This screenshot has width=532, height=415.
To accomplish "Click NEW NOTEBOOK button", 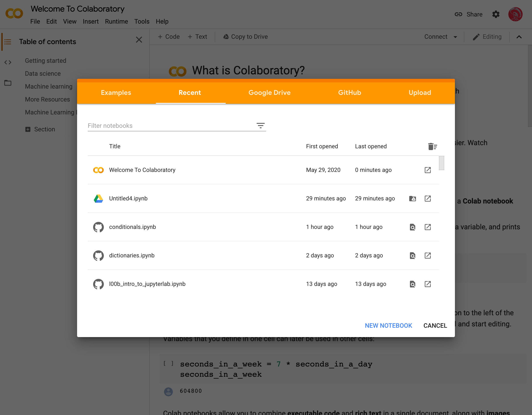I will click(388, 325).
